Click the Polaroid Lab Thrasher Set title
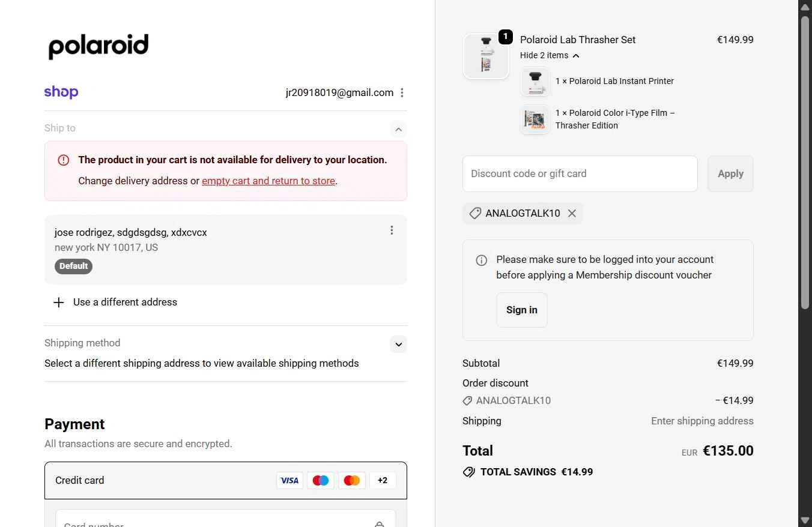Image resolution: width=812 pixels, height=527 pixels. coord(578,40)
